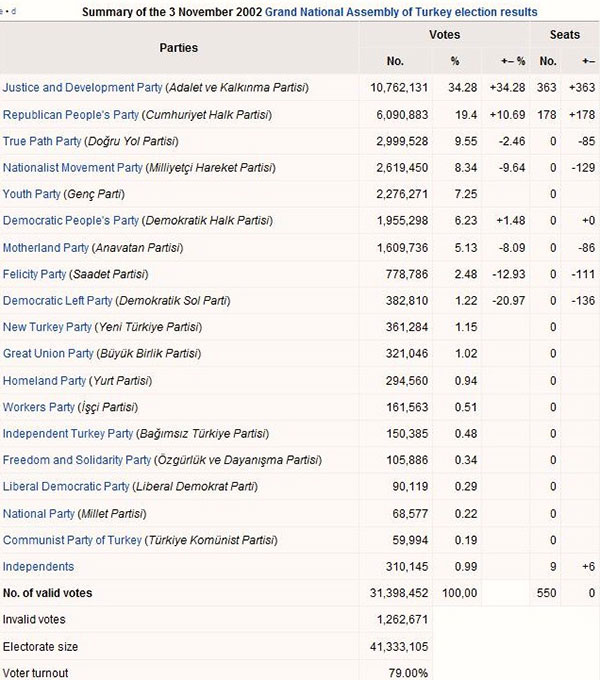Select the 'Invalid votes' label
The image size is (600, 680).
tap(34, 620)
